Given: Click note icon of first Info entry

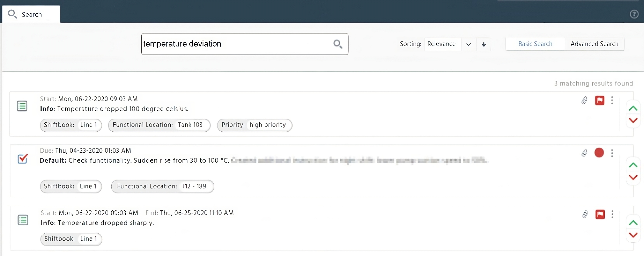Looking at the screenshot, I should [22, 106].
